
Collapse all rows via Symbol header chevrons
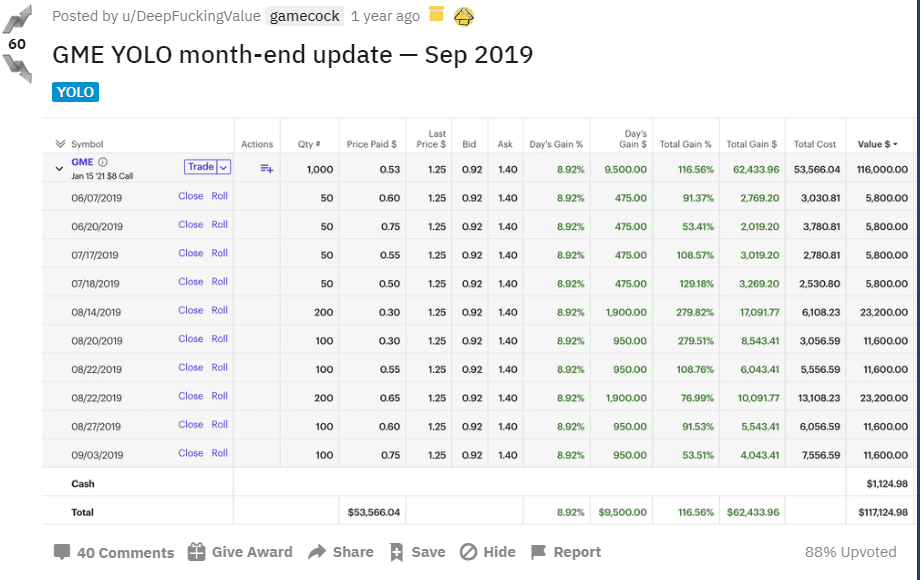click(60, 144)
